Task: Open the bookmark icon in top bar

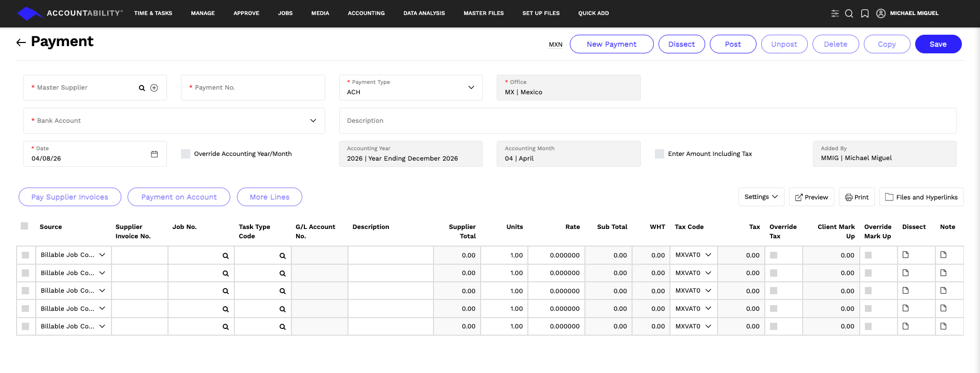Action: (x=864, y=13)
